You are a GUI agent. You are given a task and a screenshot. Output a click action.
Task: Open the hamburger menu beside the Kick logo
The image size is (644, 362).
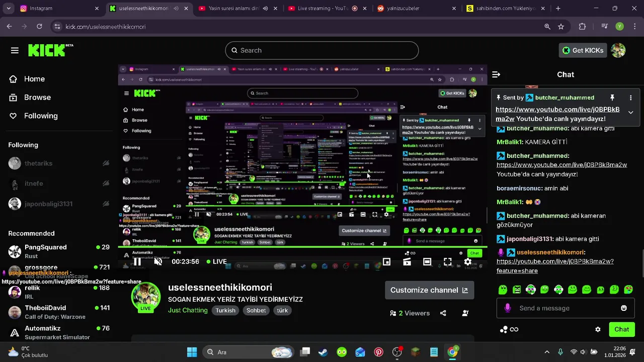[15, 50]
